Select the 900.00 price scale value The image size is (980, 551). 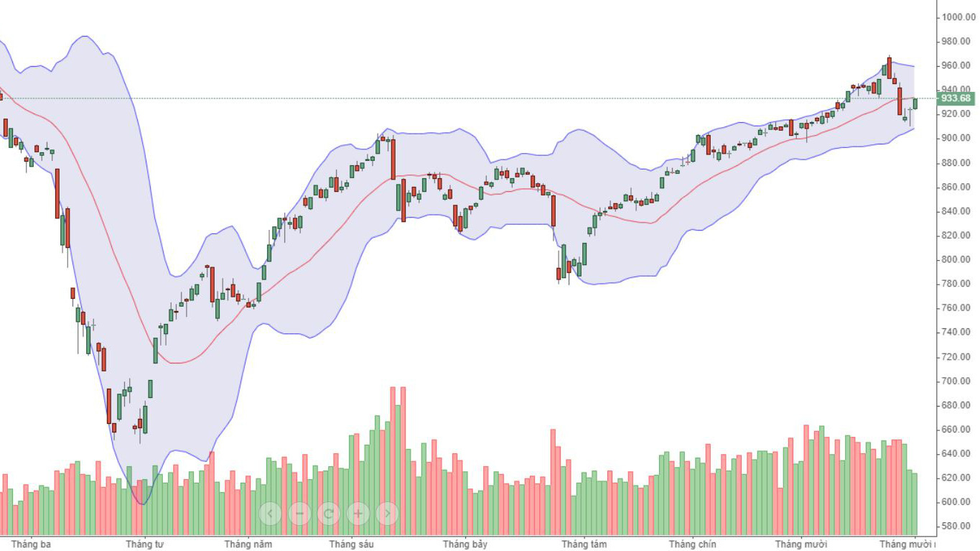(958, 138)
